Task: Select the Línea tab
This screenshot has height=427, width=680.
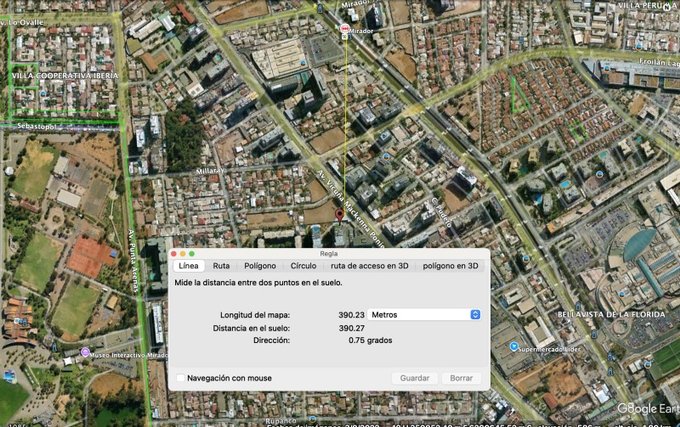Action: 188,266
